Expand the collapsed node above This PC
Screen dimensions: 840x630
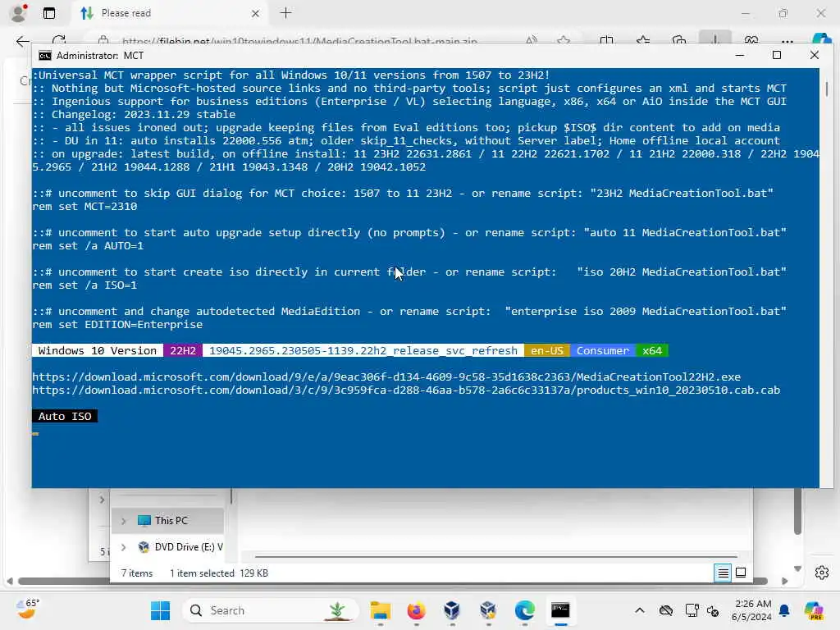click(102, 500)
